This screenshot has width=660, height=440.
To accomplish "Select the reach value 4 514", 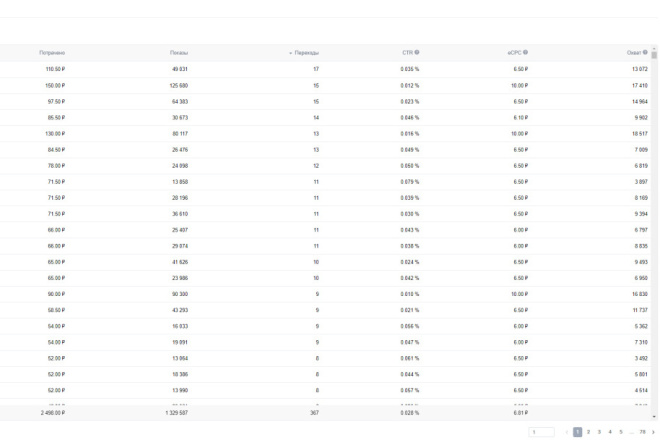I will (x=641, y=390).
